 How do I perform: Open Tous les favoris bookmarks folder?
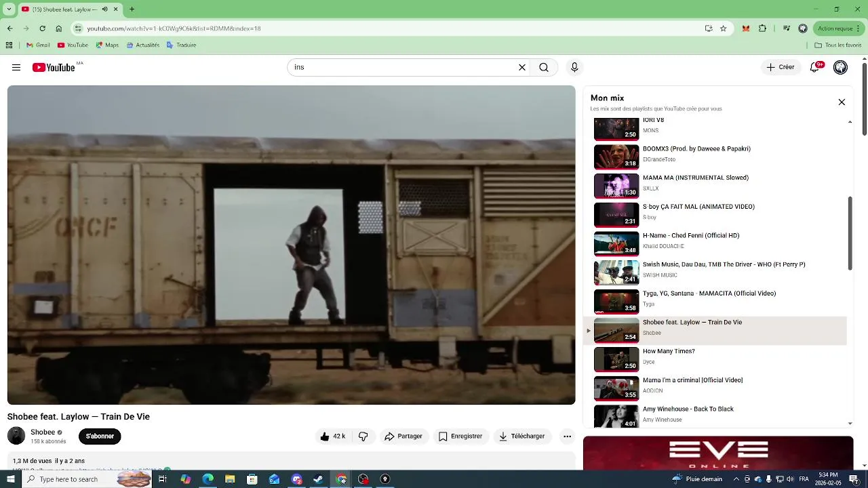tap(838, 45)
